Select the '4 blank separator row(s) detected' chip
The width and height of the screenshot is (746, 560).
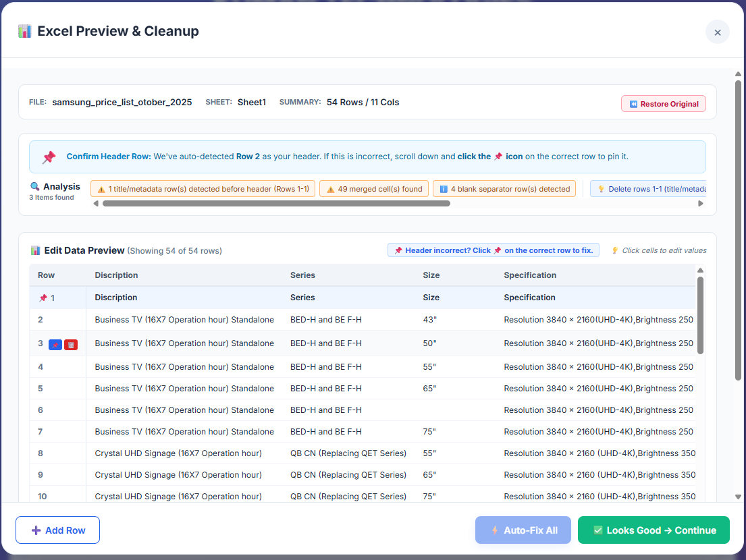coord(504,189)
